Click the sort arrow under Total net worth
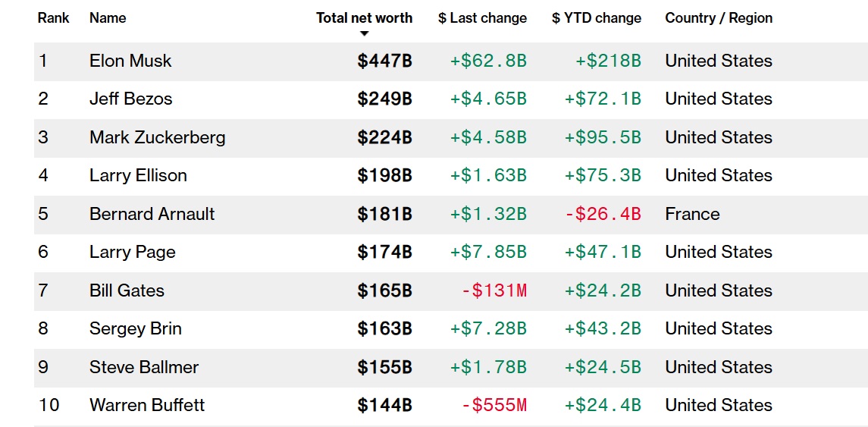 [x=364, y=34]
